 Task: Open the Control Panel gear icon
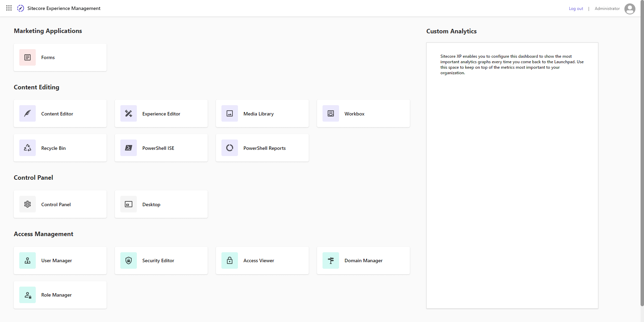click(x=28, y=204)
